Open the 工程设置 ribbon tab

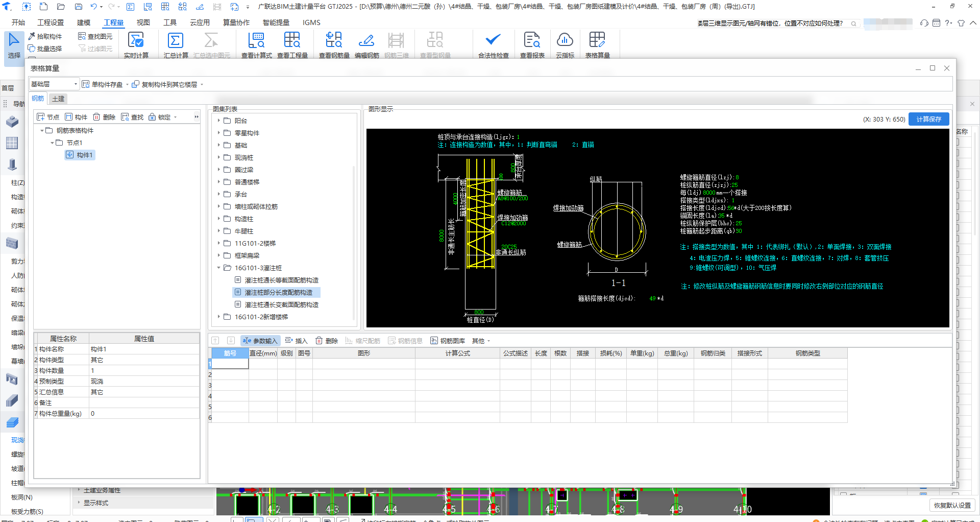click(x=51, y=22)
